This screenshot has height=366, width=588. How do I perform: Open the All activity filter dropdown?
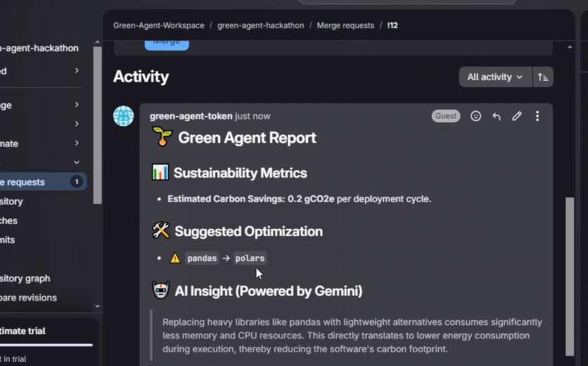pos(494,77)
